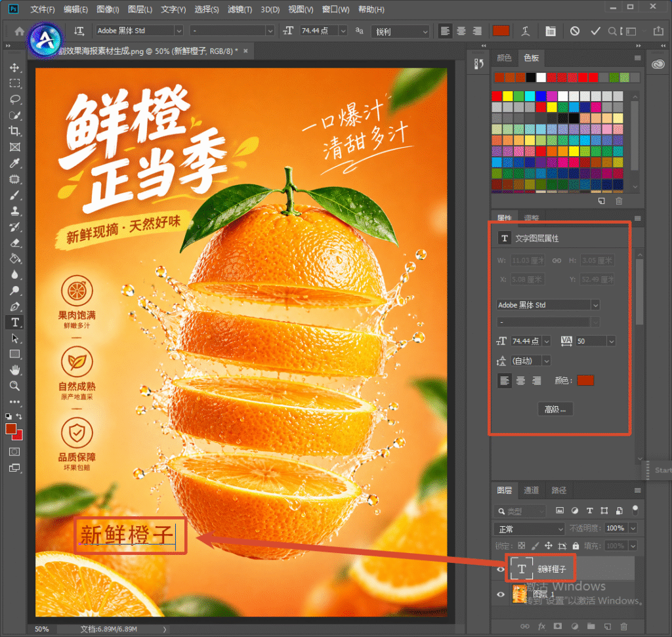672x637 pixels.
Task: Open the layer blend mode 正常 dropdown
Action: [x=530, y=529]
